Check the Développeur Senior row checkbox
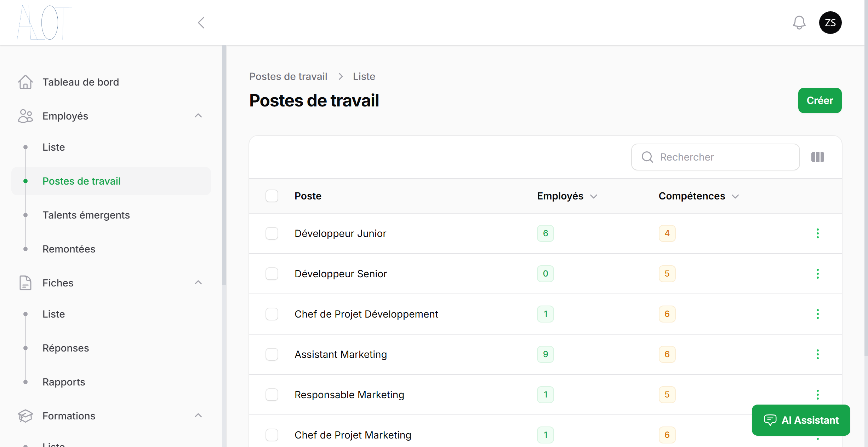 272,274
